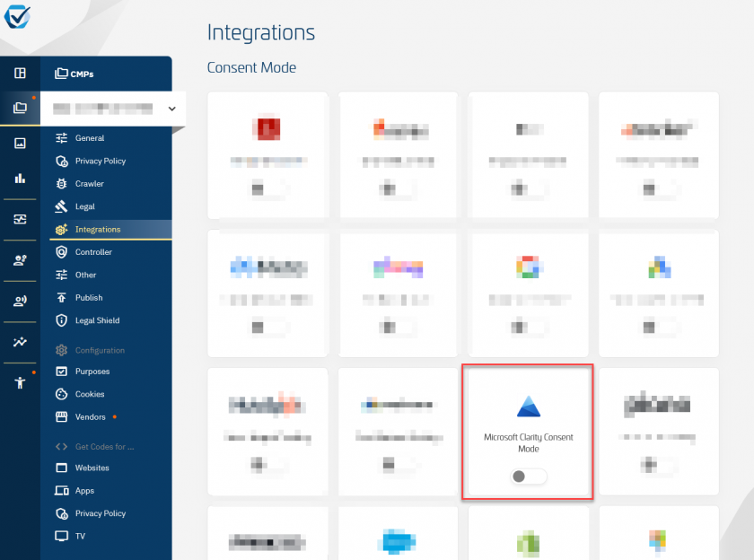The width and height of the screenshot is (754, 560).
Task: Click the 'Vendors' menu label
Action: click(90, 416)
